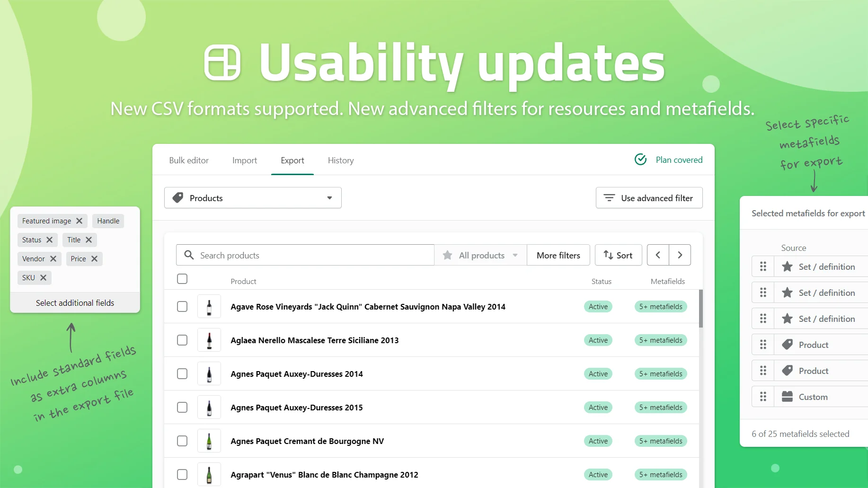
Task: Click the product tag icon in resource selector
Action: (x=178, y=198)
